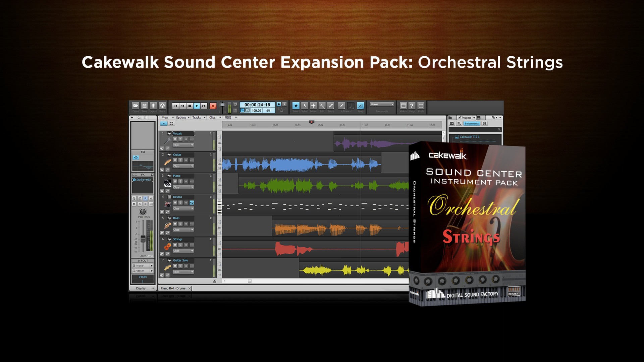Click the Snap tool icon

pos(361,106)
